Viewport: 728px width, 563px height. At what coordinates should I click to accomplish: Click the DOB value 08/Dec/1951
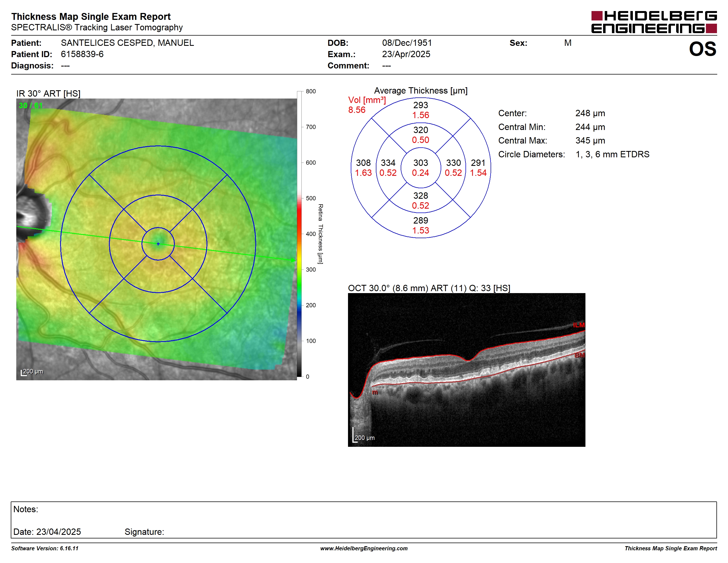coord(407,43)
